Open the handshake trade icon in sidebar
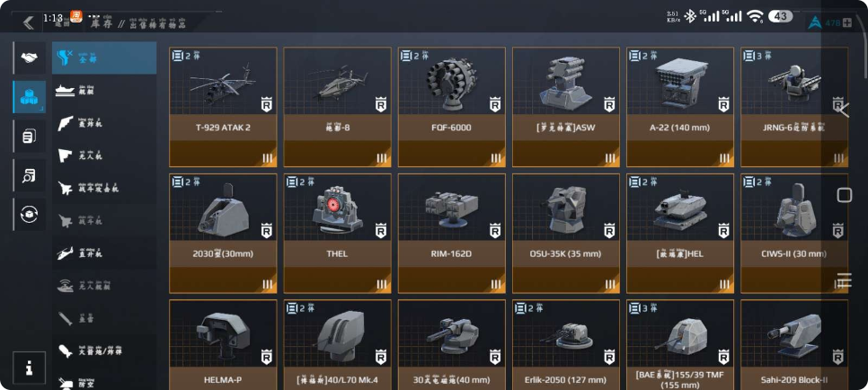This screenshot has width=868, height=390. (30, 58)
